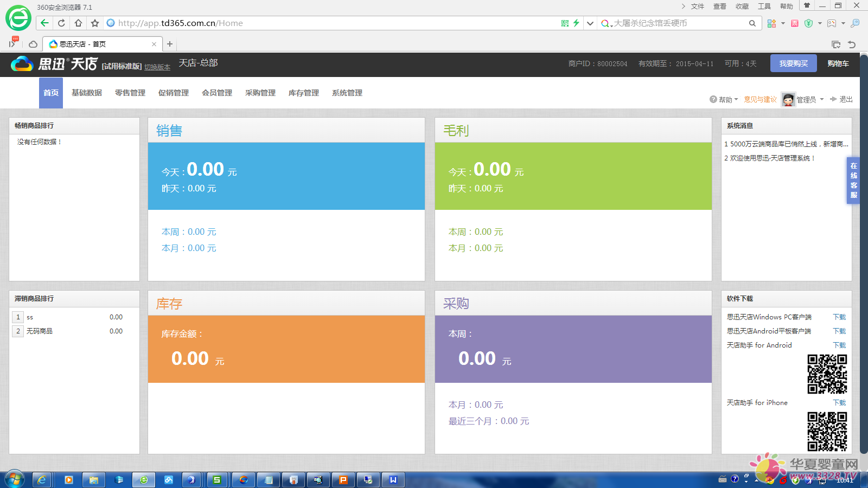Reload the page with refresh icon
The height and width of the screenshot is (488, 868).
[61, 23]
